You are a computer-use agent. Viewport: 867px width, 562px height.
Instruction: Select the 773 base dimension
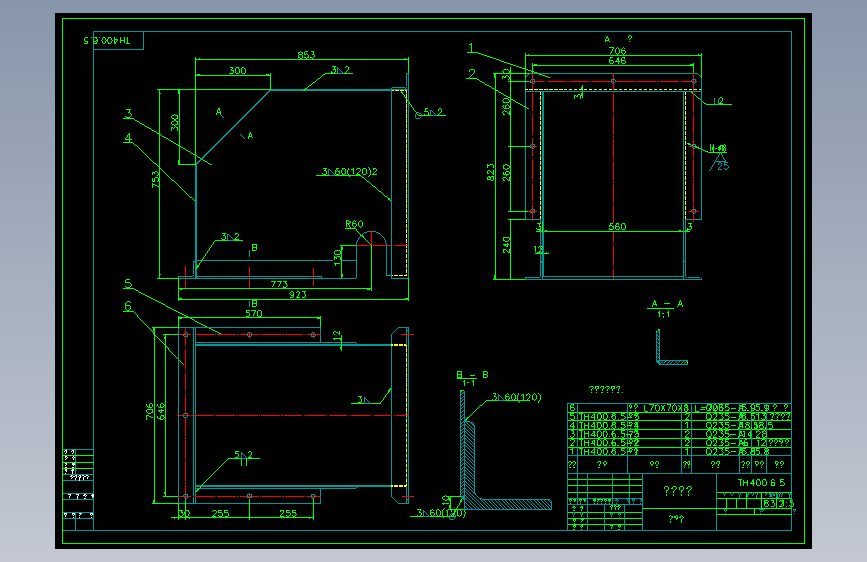(279, 284)
